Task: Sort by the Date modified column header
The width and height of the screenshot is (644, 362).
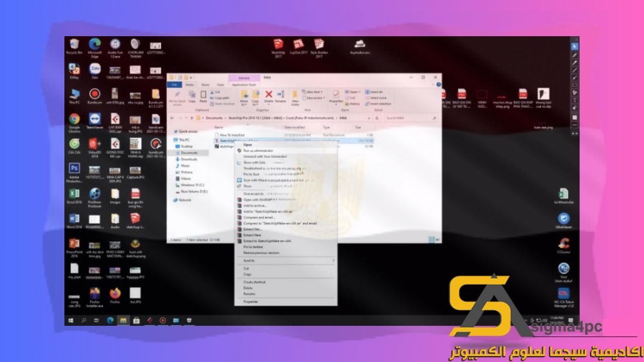Action: [294, 128]
